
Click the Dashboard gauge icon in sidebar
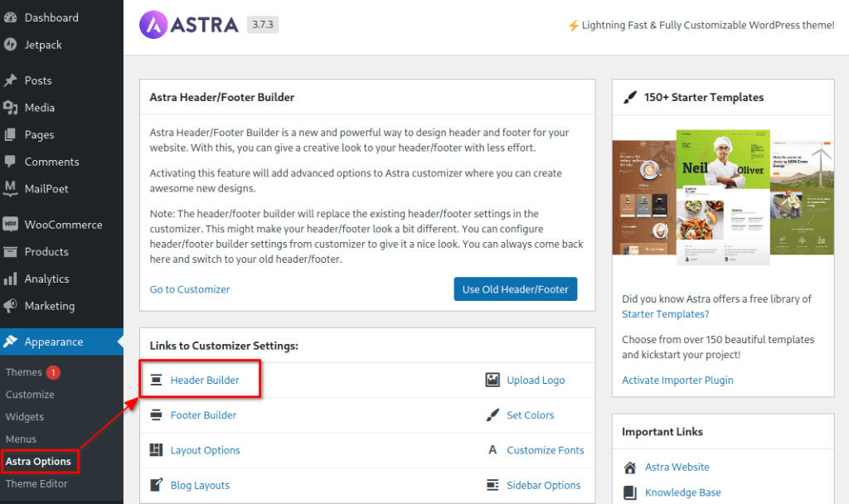pos(10,17)
